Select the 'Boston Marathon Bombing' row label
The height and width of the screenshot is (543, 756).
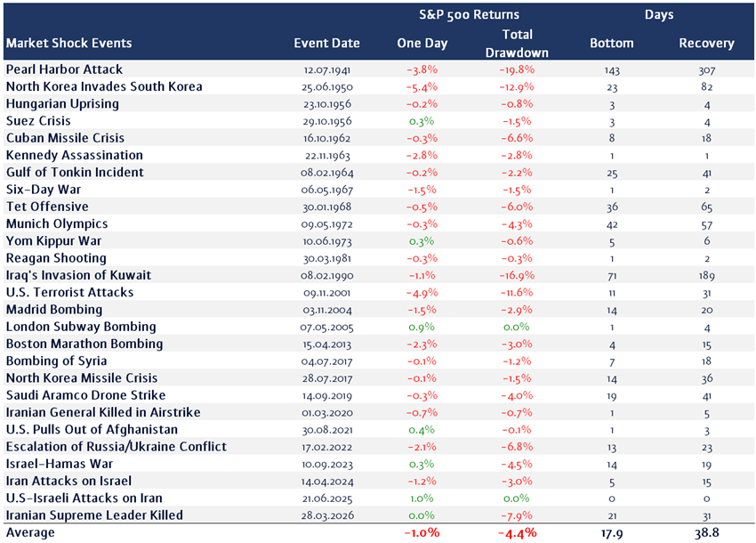coord(84,344)
